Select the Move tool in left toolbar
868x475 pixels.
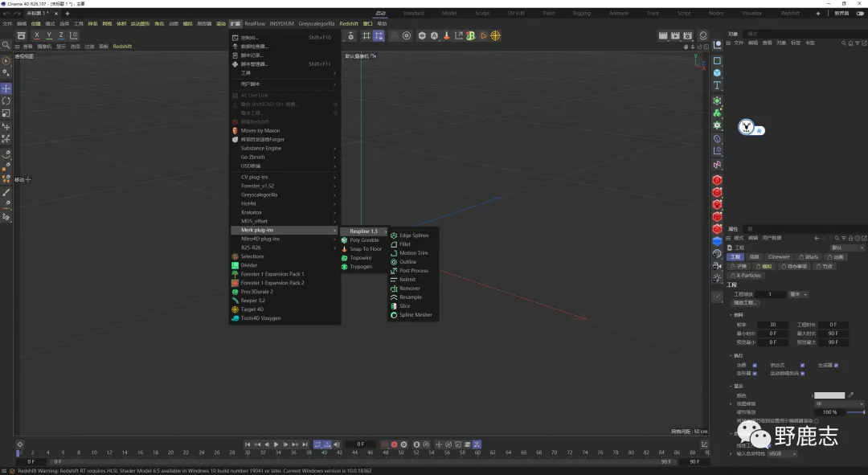tap(6, 88)
